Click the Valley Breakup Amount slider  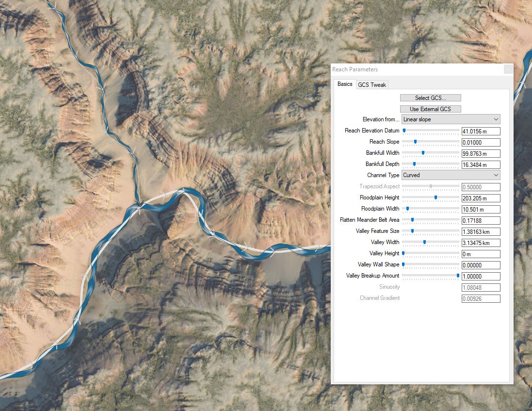point(431,276)
